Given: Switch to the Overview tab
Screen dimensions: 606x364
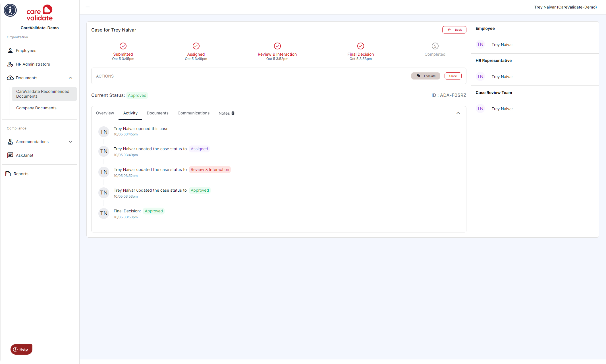Looking at the screenshot, I should click(x=105, y=113).
